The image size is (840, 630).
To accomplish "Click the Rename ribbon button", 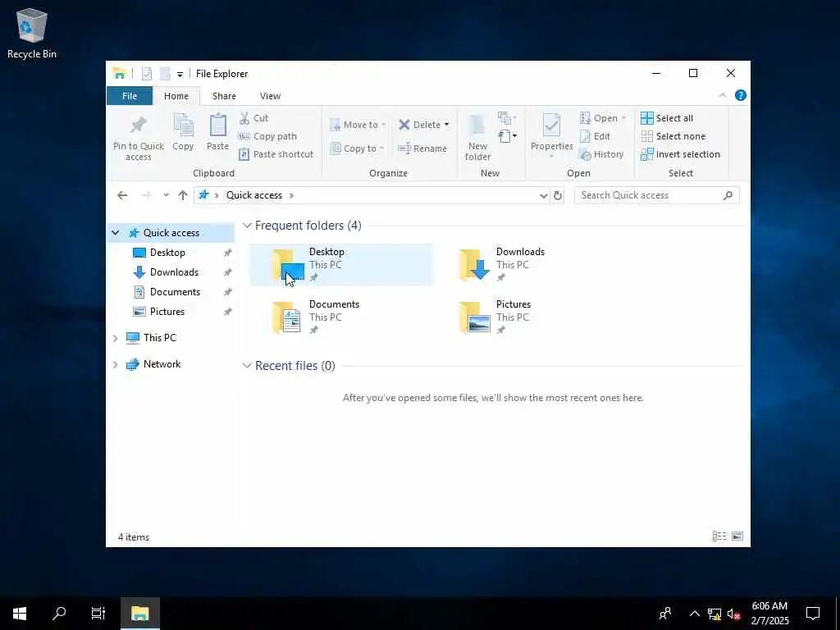I will click(x=422, y=148).
